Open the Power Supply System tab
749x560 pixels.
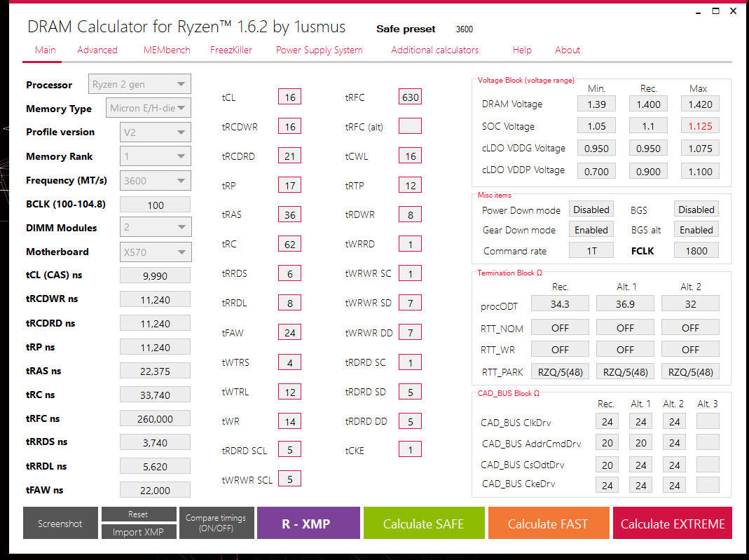click(x=319, y=50)
